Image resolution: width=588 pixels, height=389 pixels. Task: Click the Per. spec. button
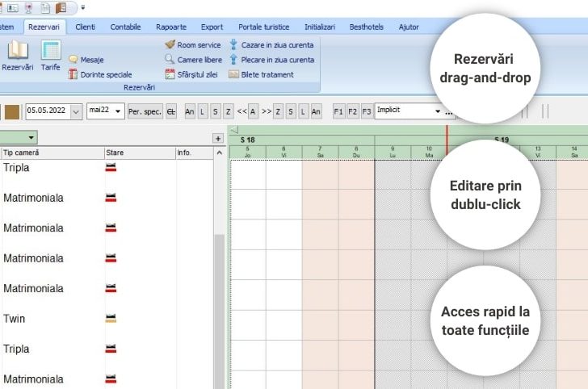[145, 111]
